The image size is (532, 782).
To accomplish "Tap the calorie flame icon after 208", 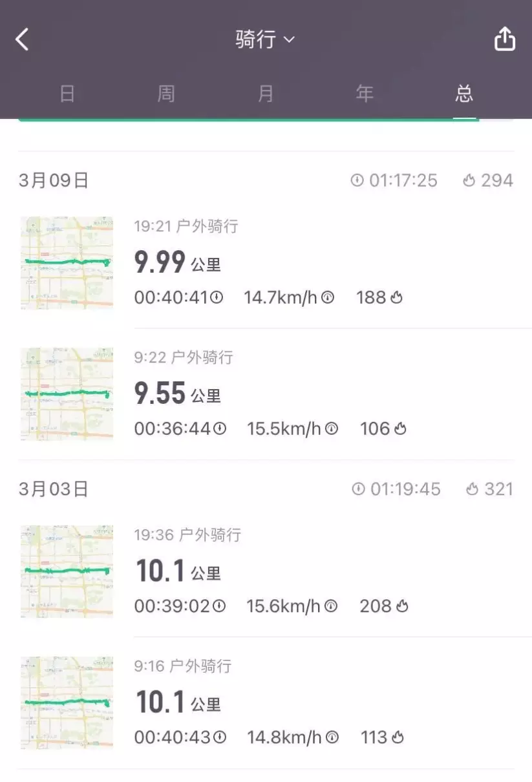I will click(x=403, y=606).
